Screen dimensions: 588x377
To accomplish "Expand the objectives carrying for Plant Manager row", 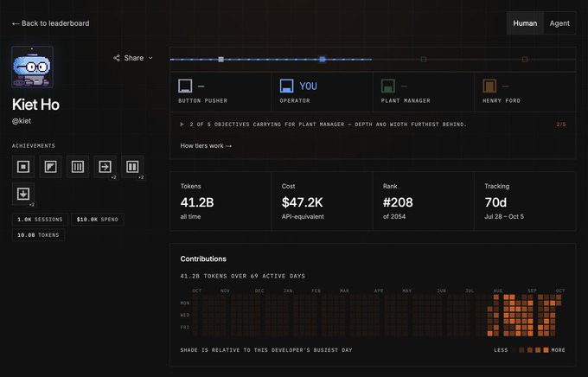I will 373,125.
